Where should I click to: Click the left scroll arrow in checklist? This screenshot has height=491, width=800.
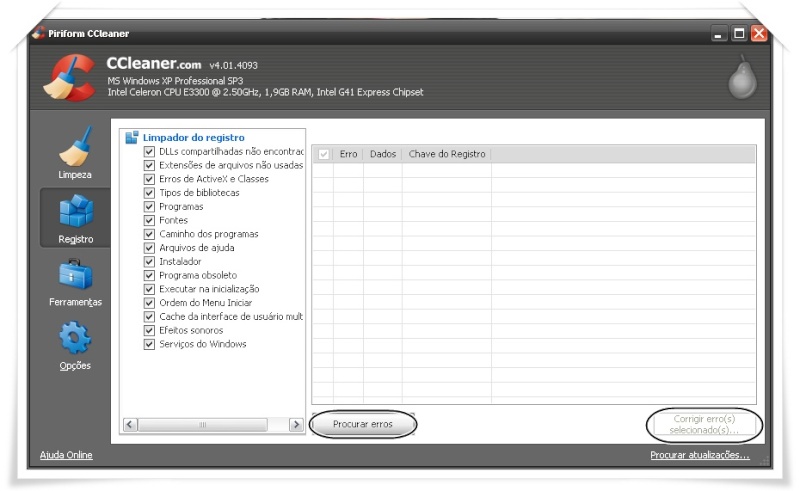tap(130, 425)
